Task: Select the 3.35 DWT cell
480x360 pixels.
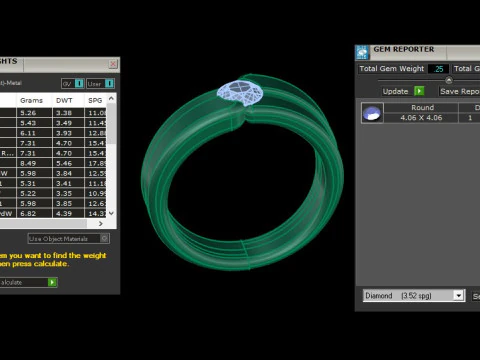Action: (68, 193)
